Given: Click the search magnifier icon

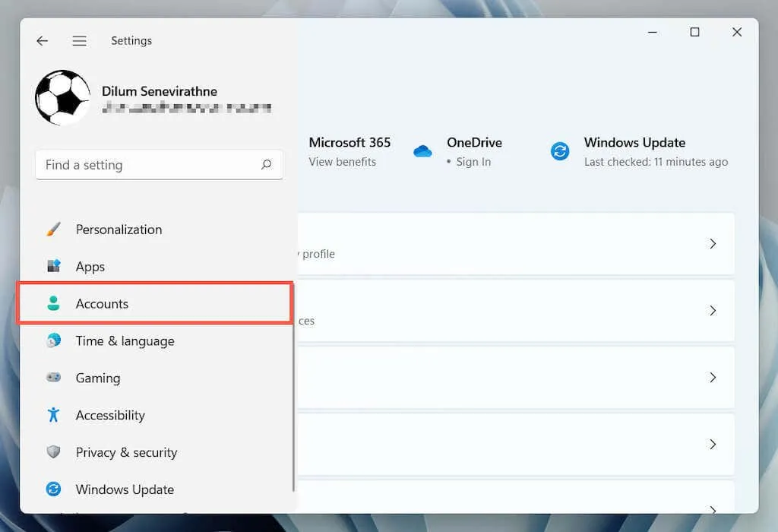Looking at the screenshot, I should (x=266, y=165).
